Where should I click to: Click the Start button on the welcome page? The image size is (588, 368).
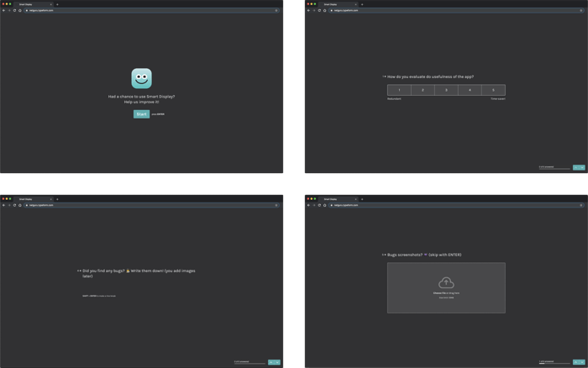tap(141, 114)
